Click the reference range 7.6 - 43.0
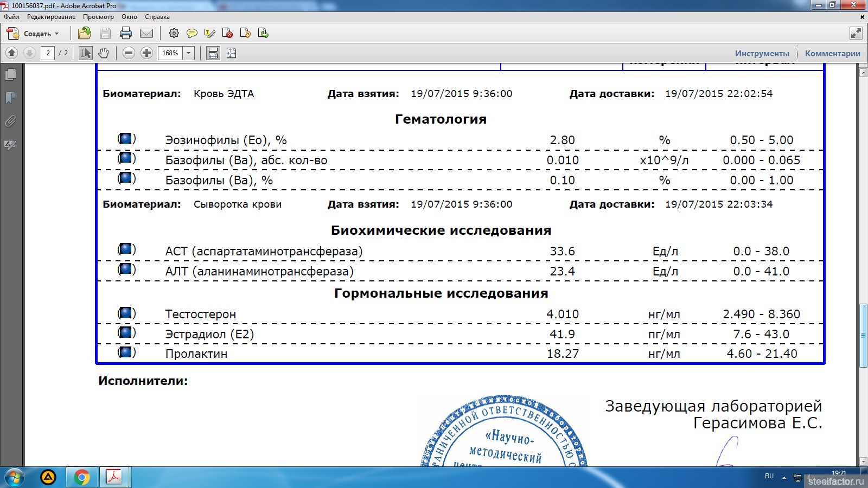868x488 pixels. 761,335
